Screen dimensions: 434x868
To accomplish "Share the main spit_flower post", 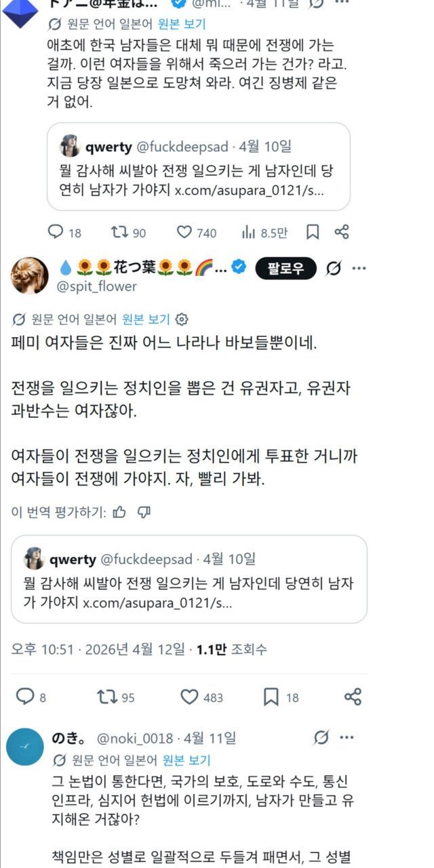I will click(x=353, y=696).
